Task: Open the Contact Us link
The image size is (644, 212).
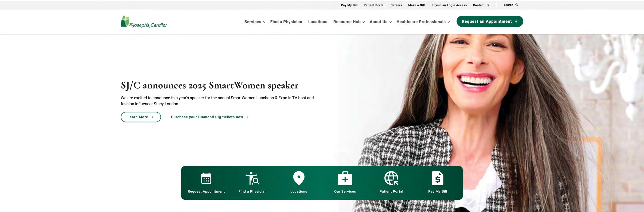Action: click(x=481, y=5)
